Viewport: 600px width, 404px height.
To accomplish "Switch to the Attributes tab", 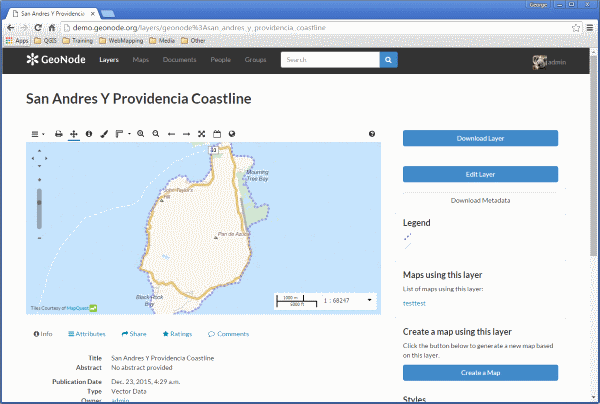I will coord(86,334).
